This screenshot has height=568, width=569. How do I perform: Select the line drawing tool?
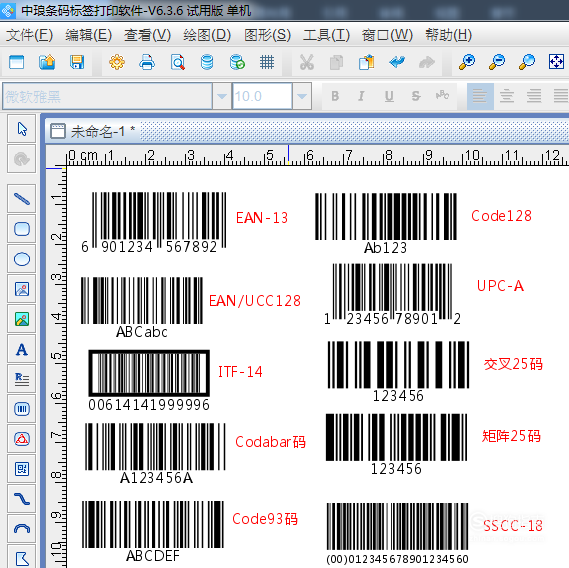pos(22,199)
